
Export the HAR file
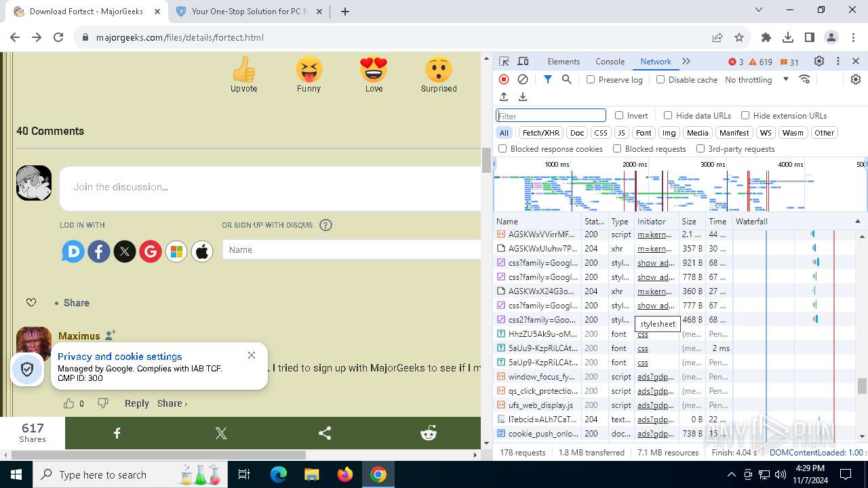pyautogui.click(x=523, y=97)
